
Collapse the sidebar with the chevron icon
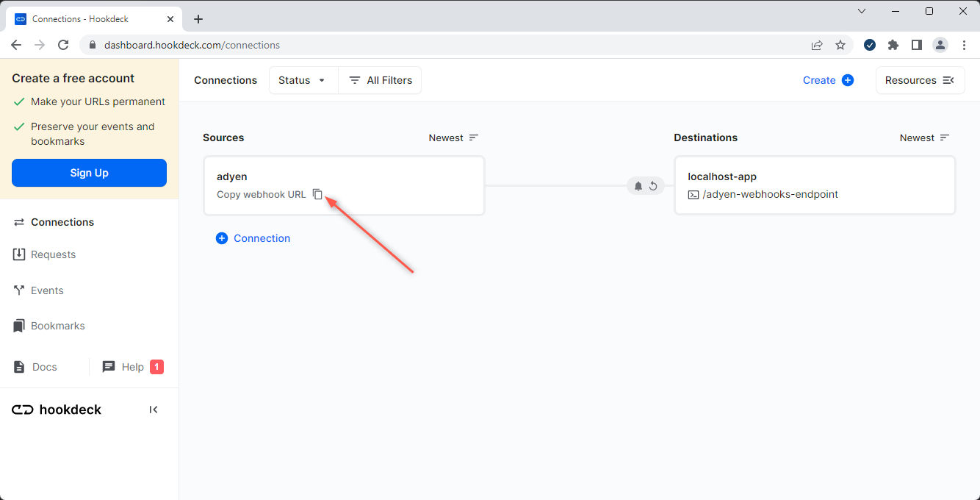click(x=154, y=410)
